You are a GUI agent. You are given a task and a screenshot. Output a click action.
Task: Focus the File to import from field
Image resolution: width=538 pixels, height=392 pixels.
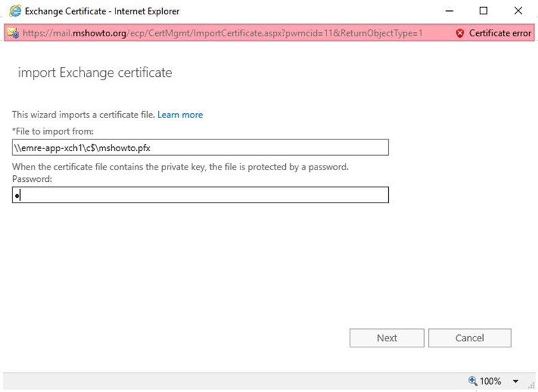[201, 148]
